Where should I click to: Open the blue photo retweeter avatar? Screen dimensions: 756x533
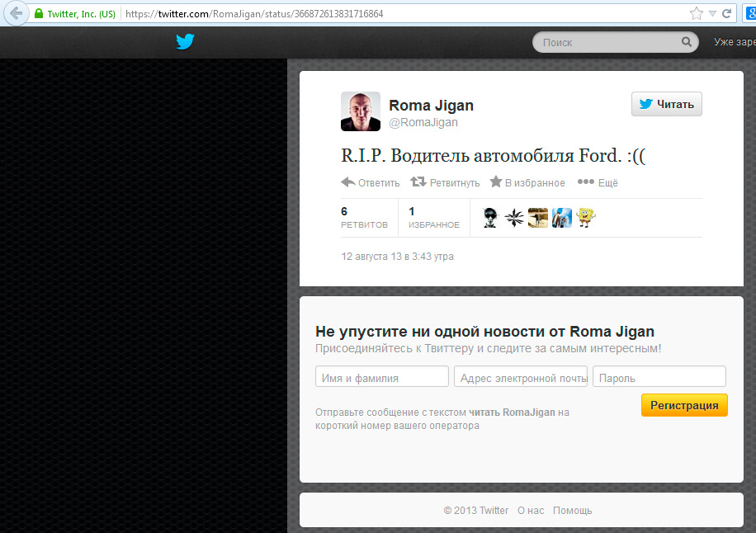pos(562,218)
